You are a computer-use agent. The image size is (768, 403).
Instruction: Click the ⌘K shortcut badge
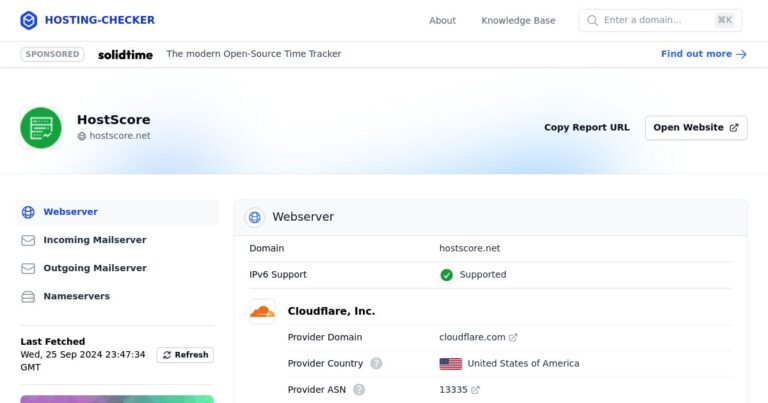click(x=724, y=20)
